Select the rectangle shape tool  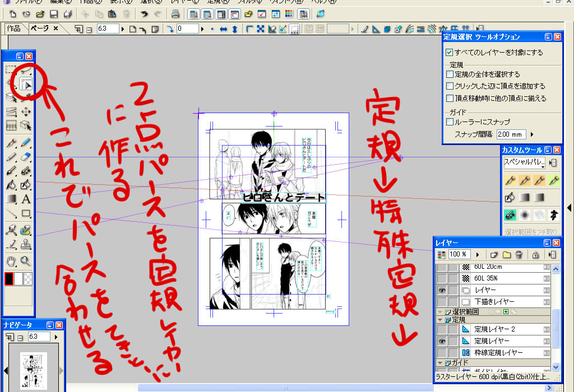point(26,213)
